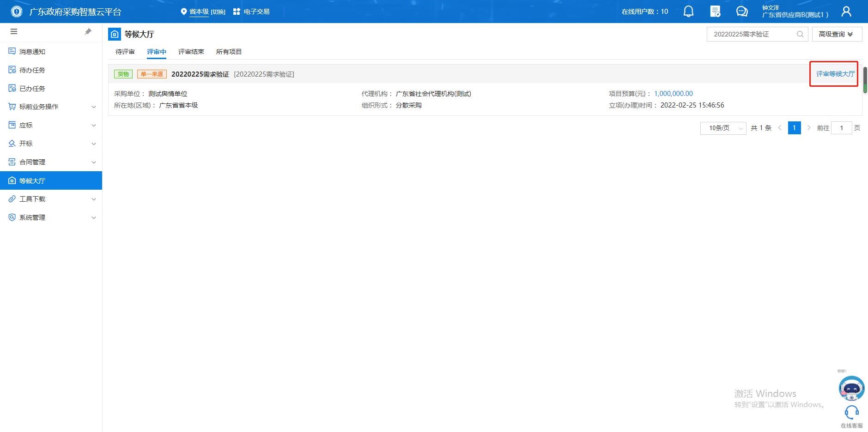The image size is (868, 432).
Task: Click the username 钟文洋 in header
Action: pyautogui.click(x=771, y=7)
